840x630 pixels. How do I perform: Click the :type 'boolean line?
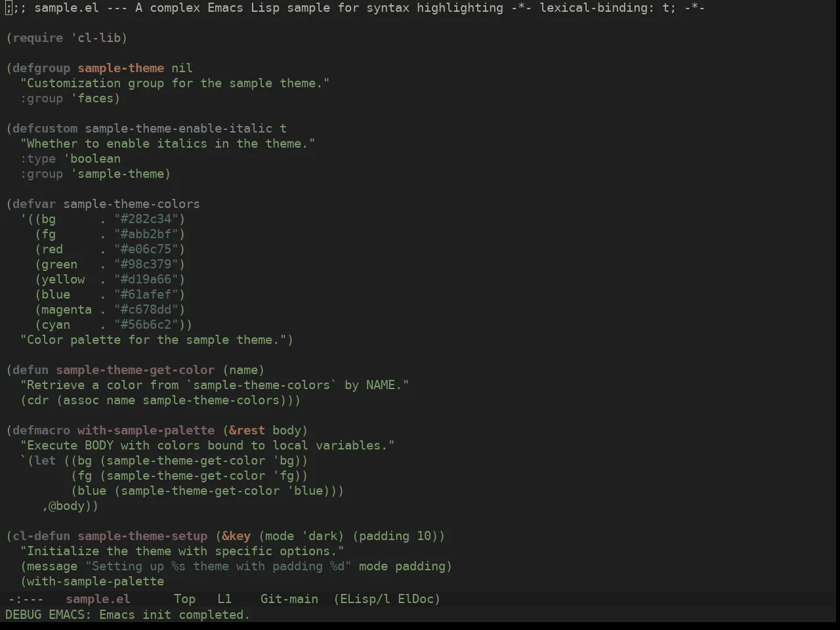[x=70, y=158]
